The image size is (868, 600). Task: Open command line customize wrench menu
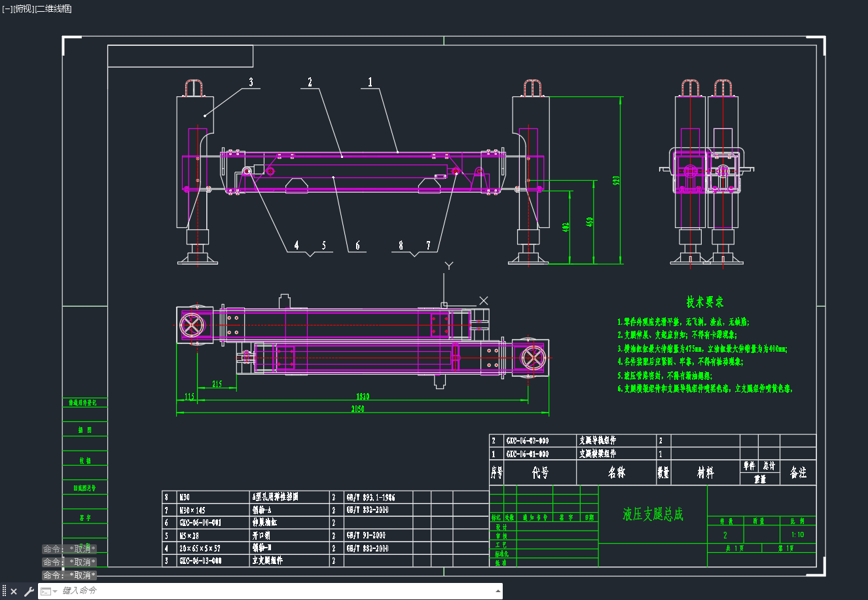(29, 591)
